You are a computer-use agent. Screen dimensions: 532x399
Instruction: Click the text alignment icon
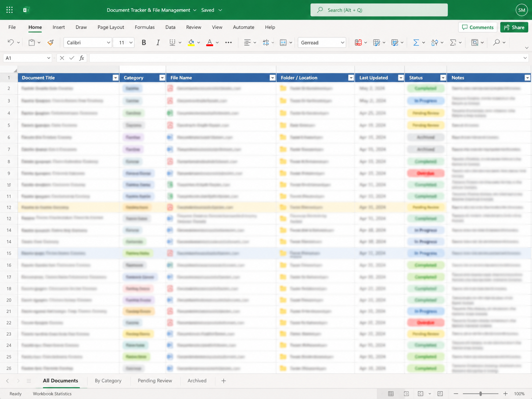247,43
